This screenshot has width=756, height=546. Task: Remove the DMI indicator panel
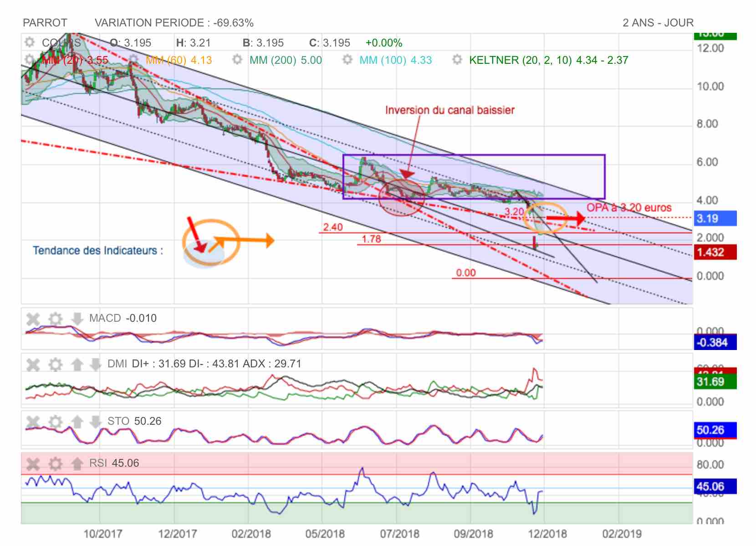pos(33,364)
